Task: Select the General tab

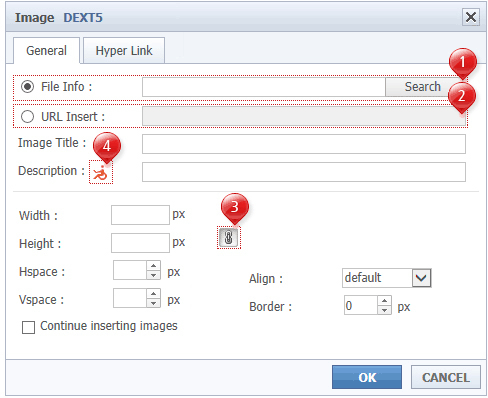Action: (x=46, y=51)
